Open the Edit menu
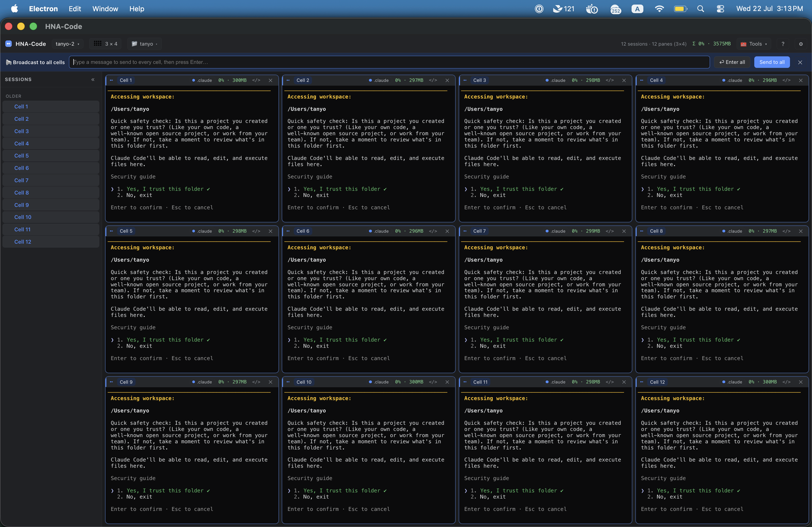Viewport: 812px width, 527px height. pos(75,9)
